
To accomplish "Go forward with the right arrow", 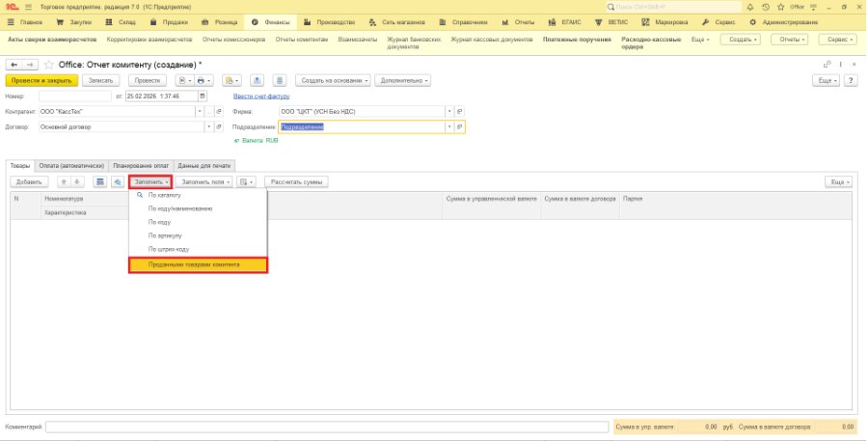I will 30,65.
